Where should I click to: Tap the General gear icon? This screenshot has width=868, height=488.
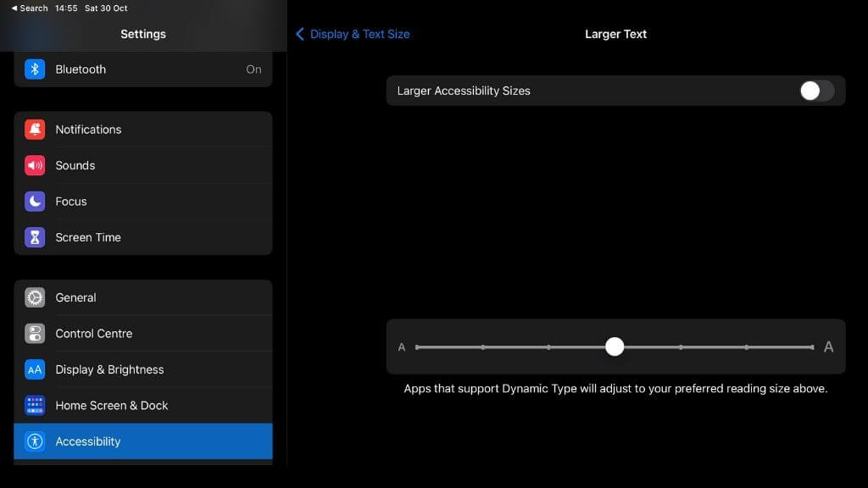click(x=34, y=297)
